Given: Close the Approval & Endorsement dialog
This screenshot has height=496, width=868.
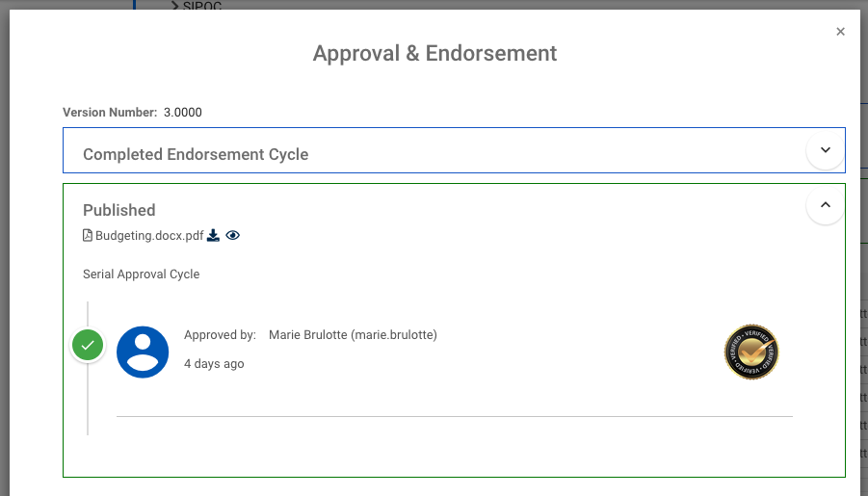Looking at the screenshot, I should (840, 32).
